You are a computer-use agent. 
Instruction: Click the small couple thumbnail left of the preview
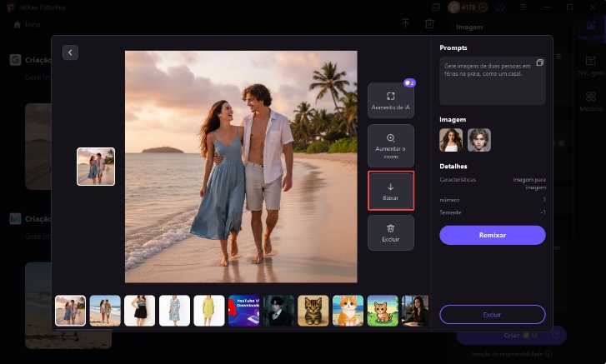pyautogui.click(x=95, y=167)
